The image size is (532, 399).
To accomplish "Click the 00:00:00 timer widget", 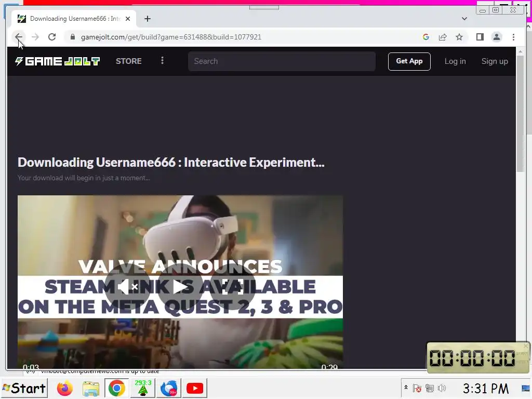I will point(477,357).
